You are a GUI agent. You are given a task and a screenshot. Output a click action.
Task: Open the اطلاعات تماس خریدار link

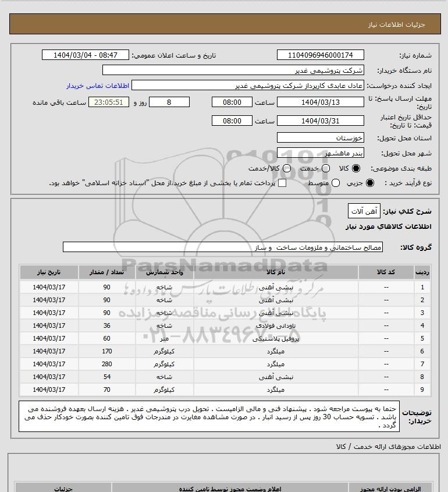[98, 86]
